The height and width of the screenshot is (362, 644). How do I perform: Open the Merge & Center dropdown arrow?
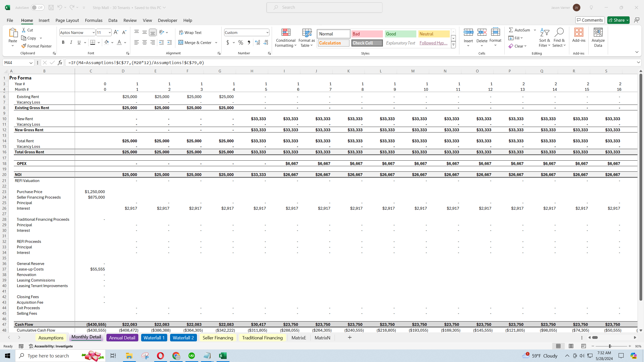(x=216, y=42)
